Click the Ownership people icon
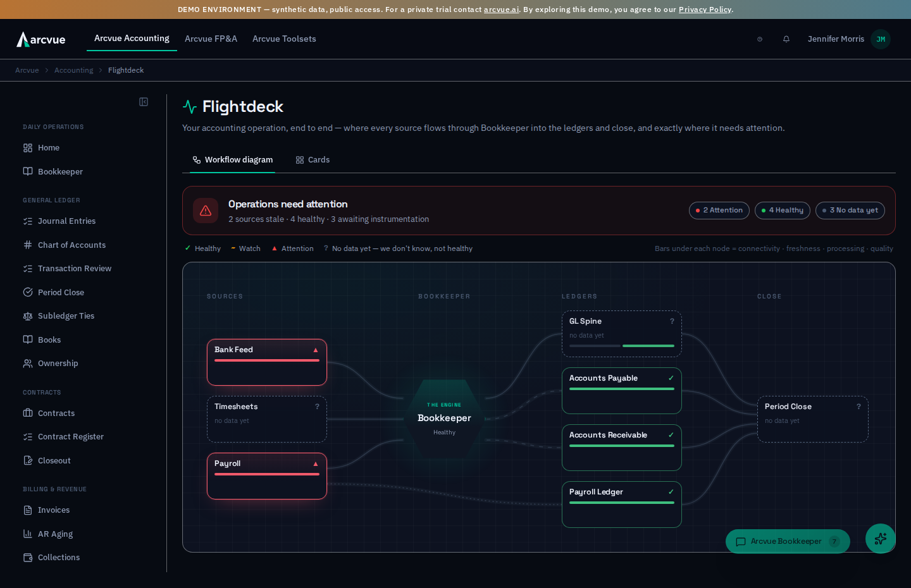This screenshot has height=588, width=911. pyautogui.click(x=28, y=364)
